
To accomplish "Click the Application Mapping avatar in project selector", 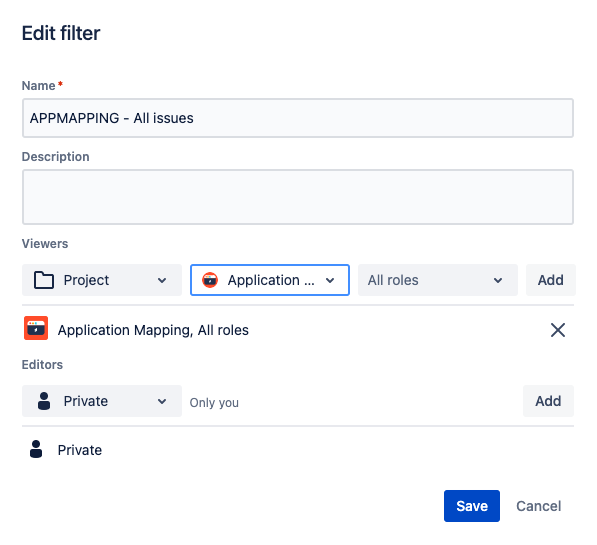I will click(210, 280).
